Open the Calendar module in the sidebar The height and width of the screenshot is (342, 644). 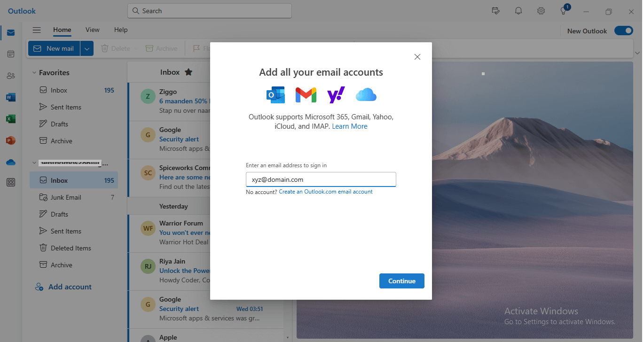click(11, 54)
